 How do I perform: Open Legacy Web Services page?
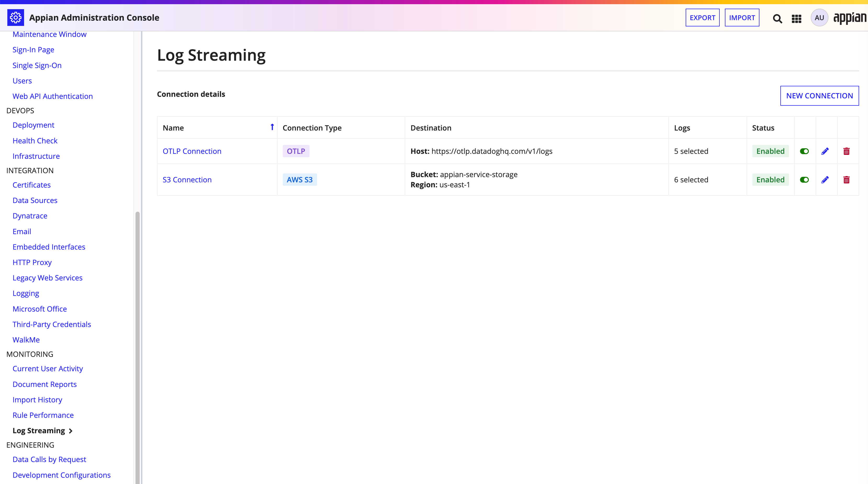48,278
